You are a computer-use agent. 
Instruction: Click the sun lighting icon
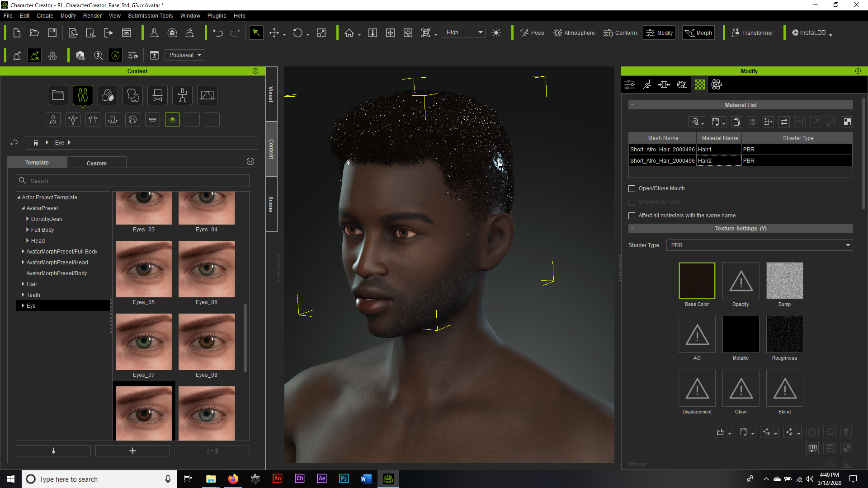(496, 33)
